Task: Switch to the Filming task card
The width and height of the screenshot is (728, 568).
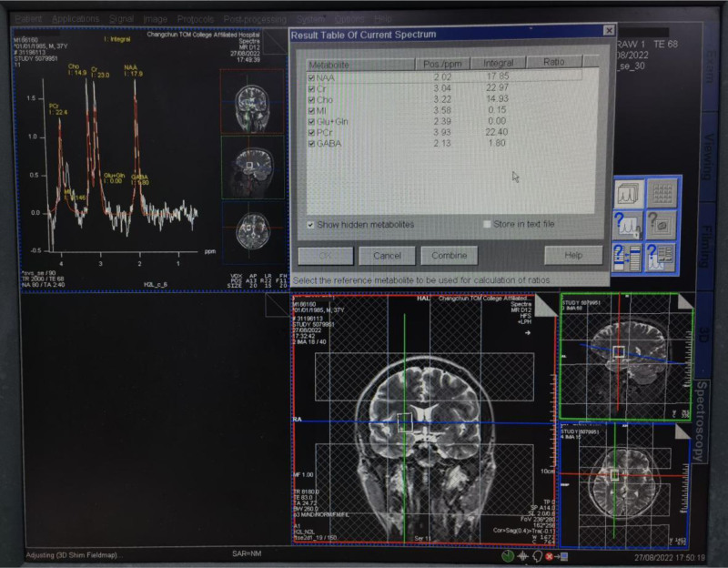Action: (707, 246)
